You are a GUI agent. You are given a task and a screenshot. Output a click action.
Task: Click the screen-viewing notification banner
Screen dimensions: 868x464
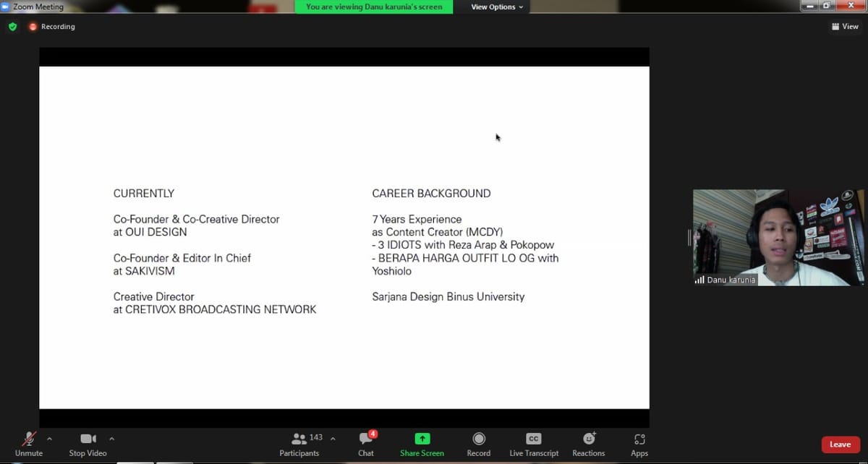(x=374, y=7)
